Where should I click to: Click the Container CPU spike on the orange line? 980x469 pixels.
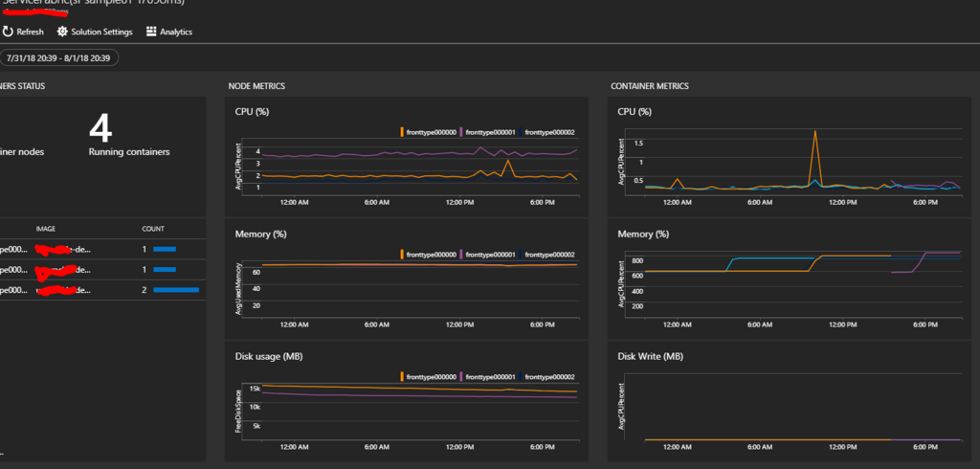coord(815,132)
